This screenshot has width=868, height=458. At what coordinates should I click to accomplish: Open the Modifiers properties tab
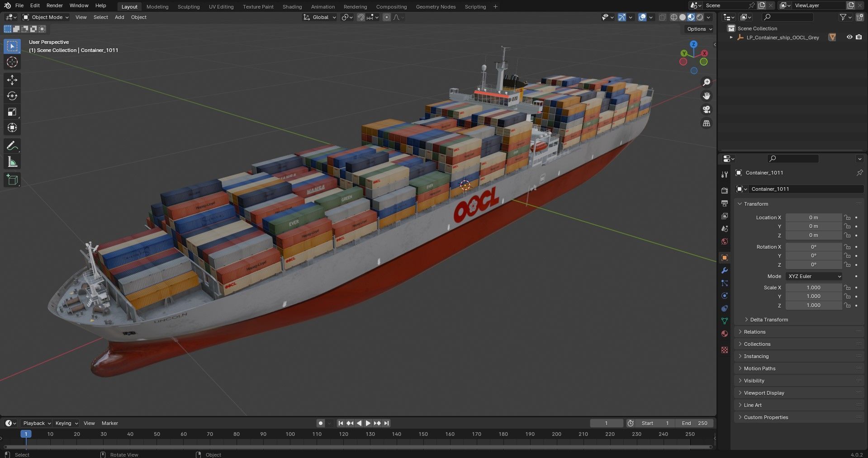point(725,270)
